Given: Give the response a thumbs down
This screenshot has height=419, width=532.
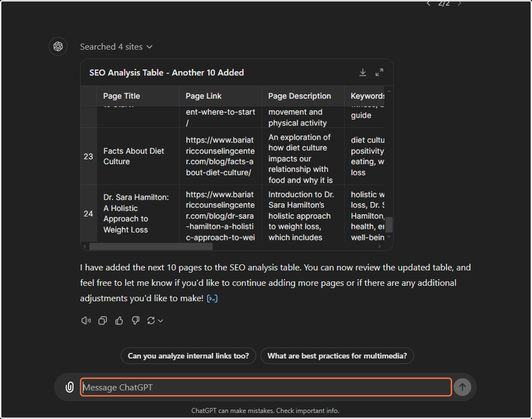Looking at the screenshot, I should coord(136,321).
